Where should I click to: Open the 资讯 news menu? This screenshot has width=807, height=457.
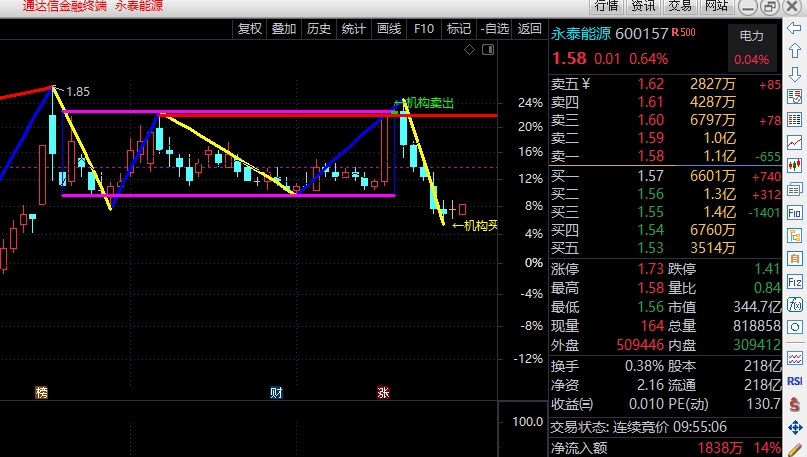coord(643,6)
